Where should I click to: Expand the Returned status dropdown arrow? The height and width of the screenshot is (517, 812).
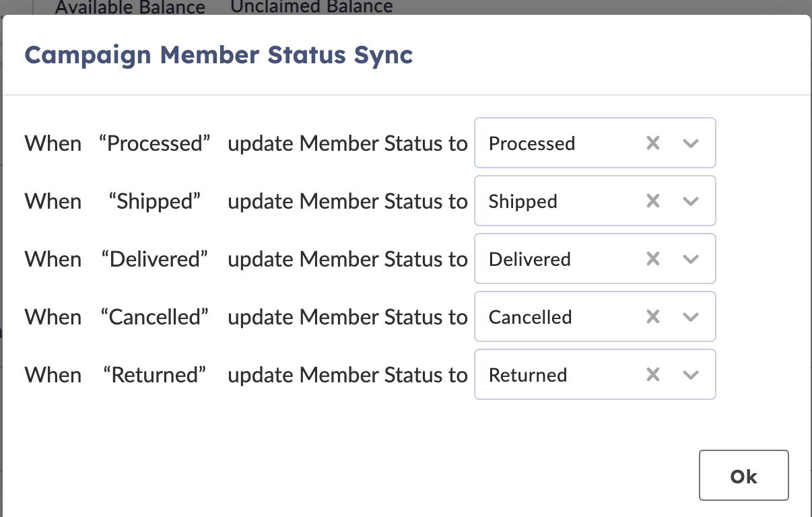(x=691, y=375)
